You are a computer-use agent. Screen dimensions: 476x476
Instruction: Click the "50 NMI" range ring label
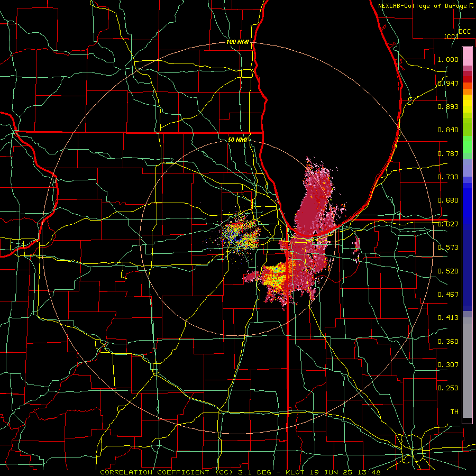tap(237, 140)
